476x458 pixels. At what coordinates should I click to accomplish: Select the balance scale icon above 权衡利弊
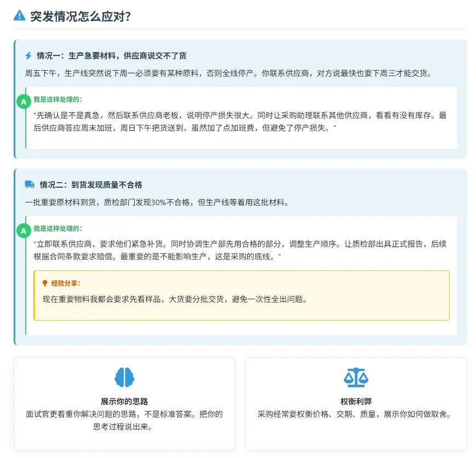(357, 376)
